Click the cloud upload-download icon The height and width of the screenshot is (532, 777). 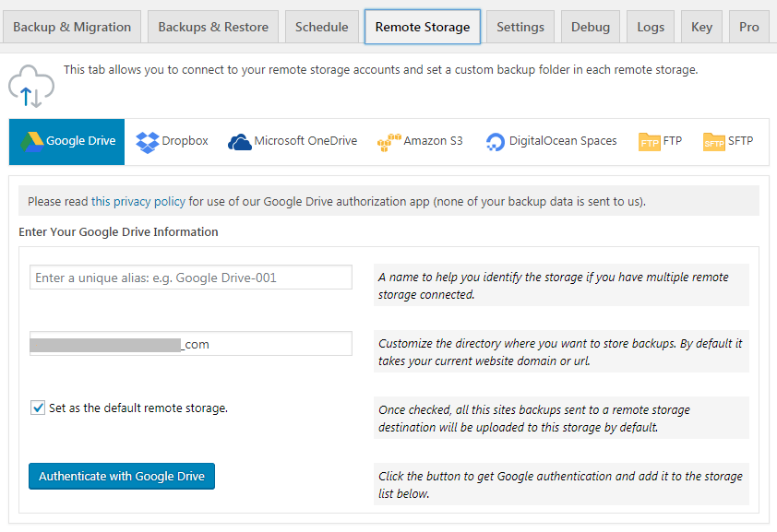[x=31, y=86]
